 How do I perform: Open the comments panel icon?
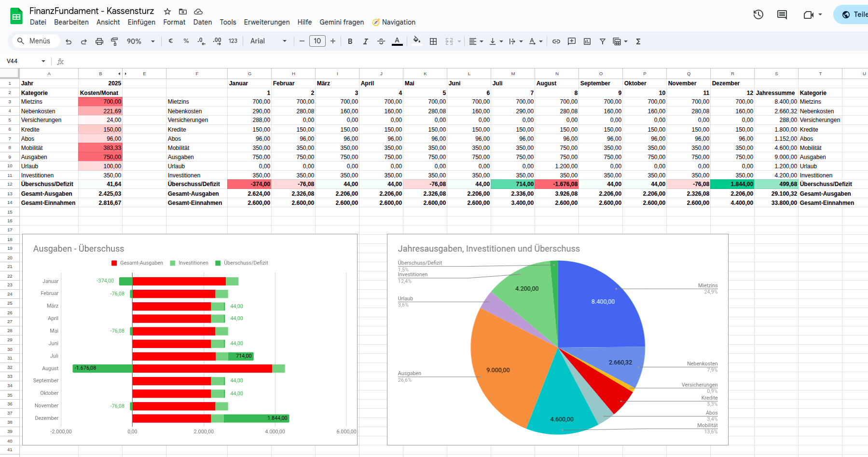tap(782, 14)
